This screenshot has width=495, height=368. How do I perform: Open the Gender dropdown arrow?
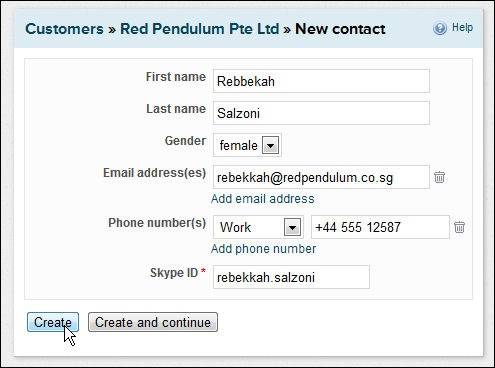pyautogui.click(x=270, y=145)
